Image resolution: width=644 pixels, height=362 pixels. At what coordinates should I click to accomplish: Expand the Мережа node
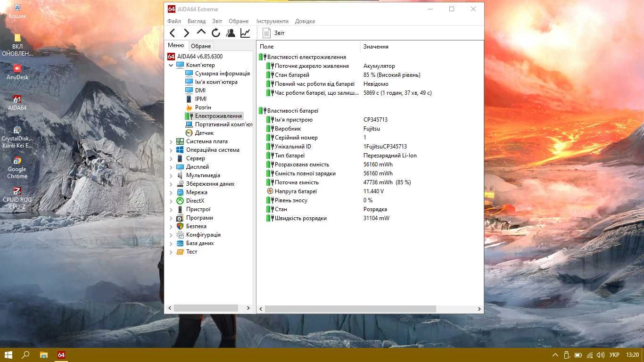171,192
